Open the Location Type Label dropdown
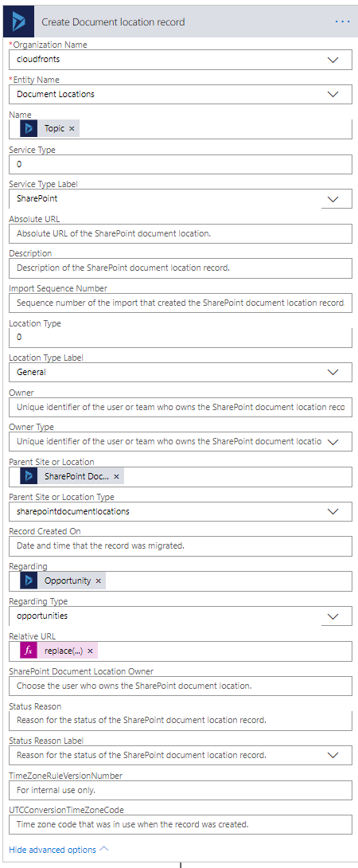358x868 pixels. pos(333,373)
